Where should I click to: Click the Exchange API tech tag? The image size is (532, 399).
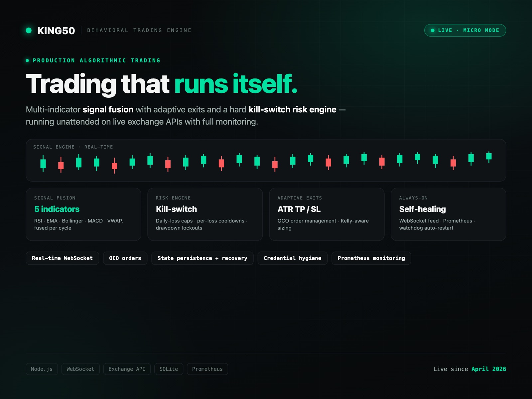pyautogui.click(x=127, y=369)
